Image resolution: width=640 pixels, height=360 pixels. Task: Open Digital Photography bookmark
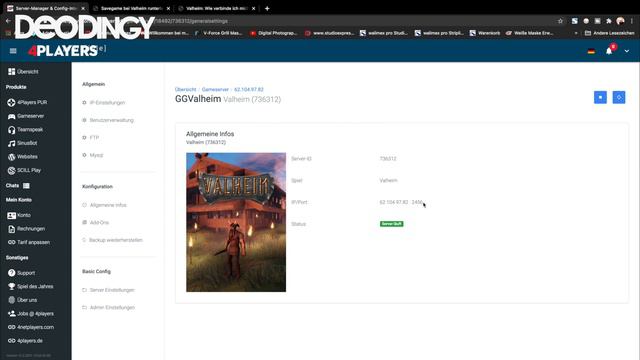click(x=273, y=33)
